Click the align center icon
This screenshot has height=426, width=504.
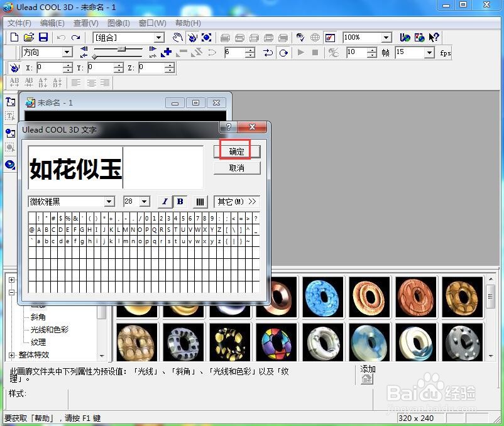91,82
